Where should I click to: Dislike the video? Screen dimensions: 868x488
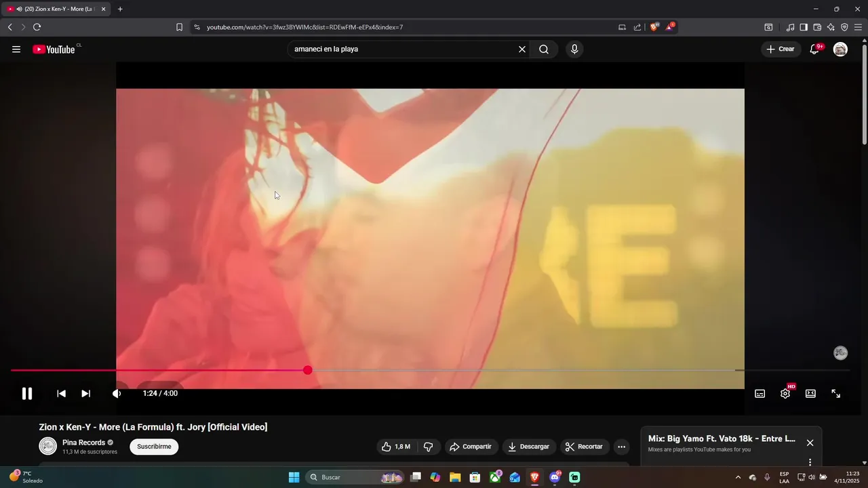click(x=429, y=447)
